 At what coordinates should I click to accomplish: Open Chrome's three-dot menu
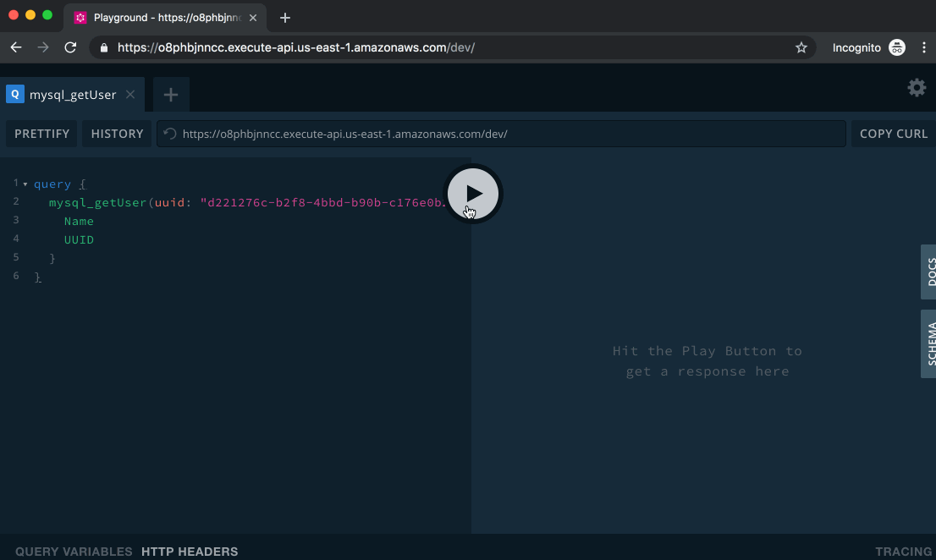coord(924,47)
